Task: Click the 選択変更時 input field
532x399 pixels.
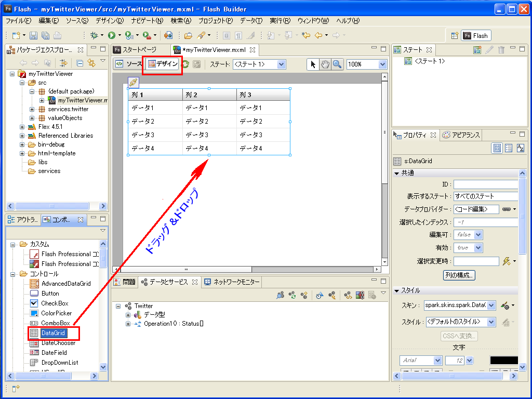Action: [476, 261]
